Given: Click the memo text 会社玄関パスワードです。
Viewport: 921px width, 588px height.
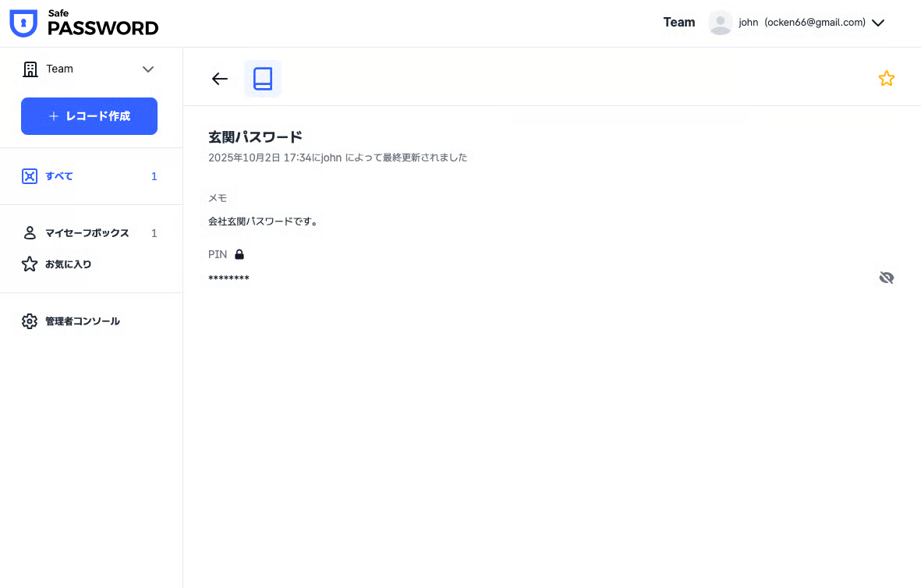Looking at the screenshot, I should pos(263,221).
